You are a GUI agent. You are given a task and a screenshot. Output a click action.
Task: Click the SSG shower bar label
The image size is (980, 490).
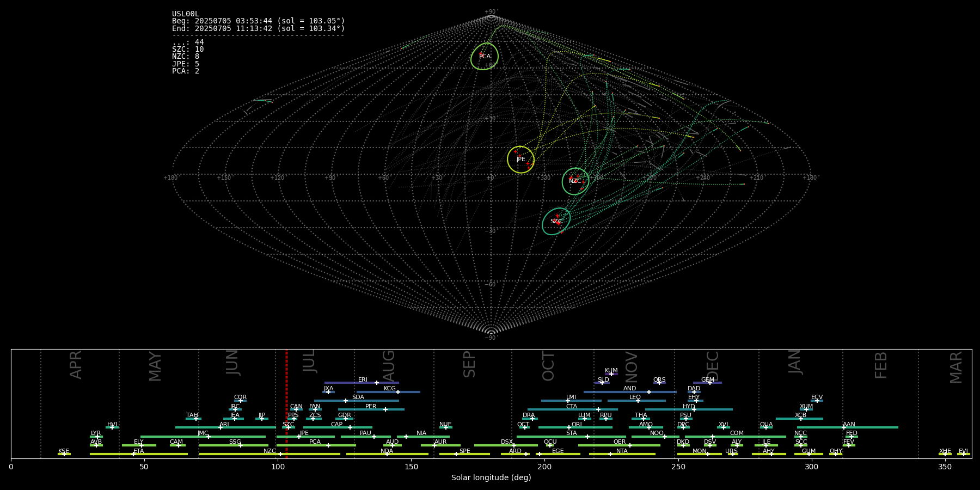coord(235,442)
